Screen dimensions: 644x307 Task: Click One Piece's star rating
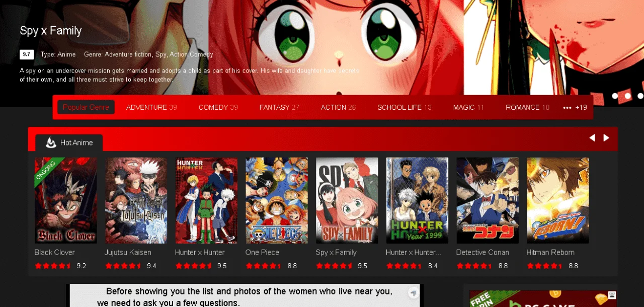(x=265, y=266)
